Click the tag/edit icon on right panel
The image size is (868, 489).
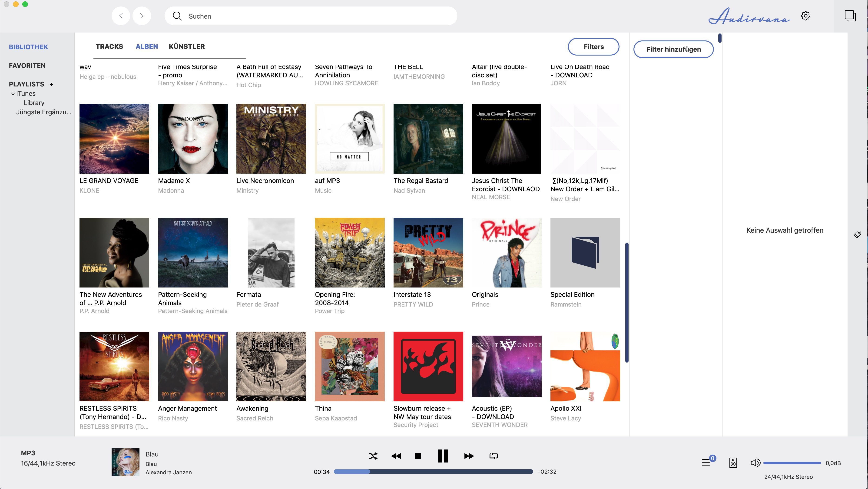[857, 234]
